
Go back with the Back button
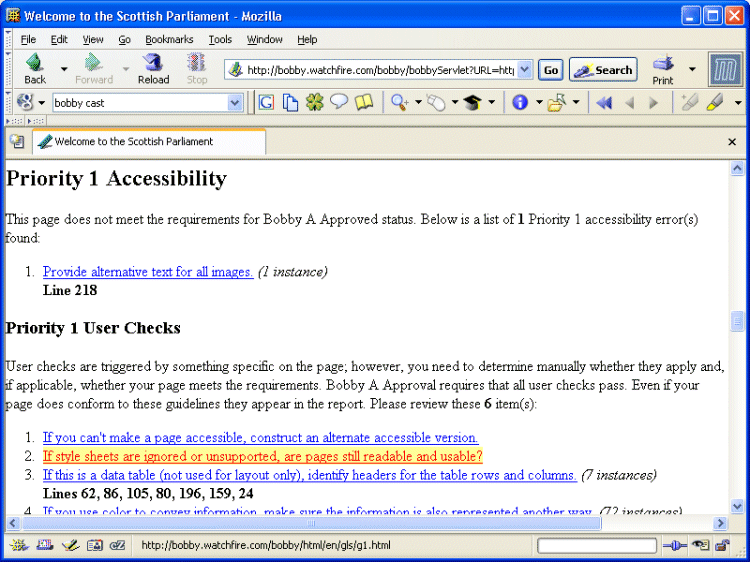point(35,69)
